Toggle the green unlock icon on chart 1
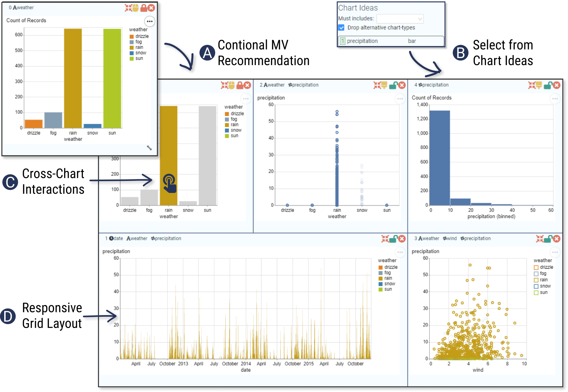This screenshot has width=568, height=392. point(393,239)
